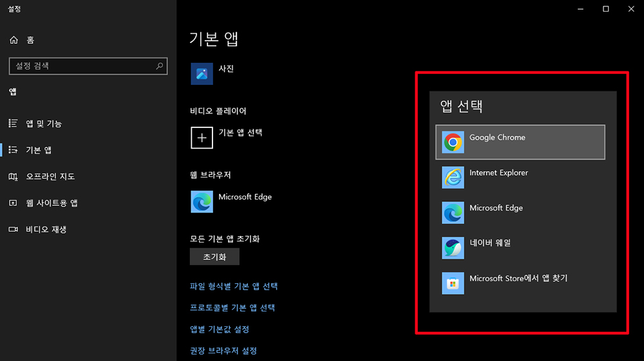
Task: Select 기본 앱 in the sidebar
Action: [39, 150]
